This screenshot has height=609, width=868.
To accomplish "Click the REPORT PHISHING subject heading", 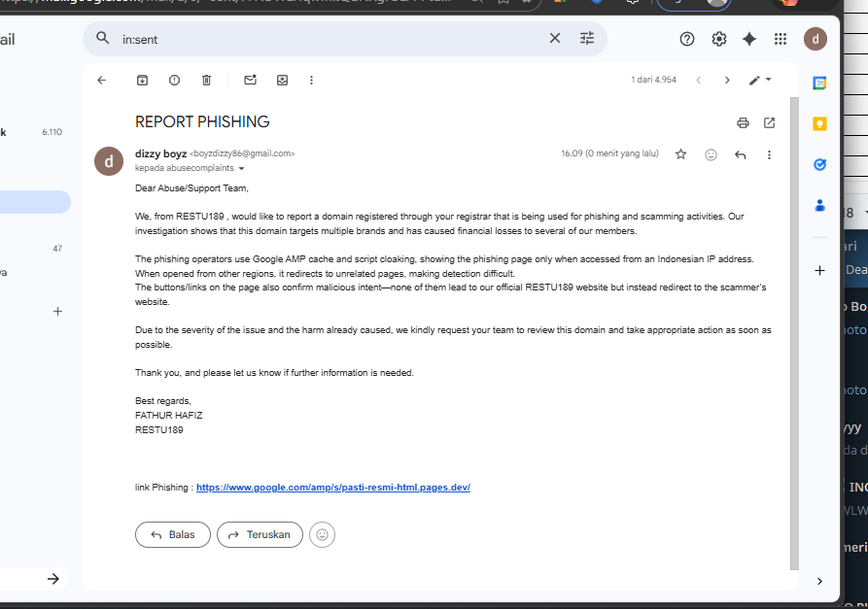I will point(202,121).
